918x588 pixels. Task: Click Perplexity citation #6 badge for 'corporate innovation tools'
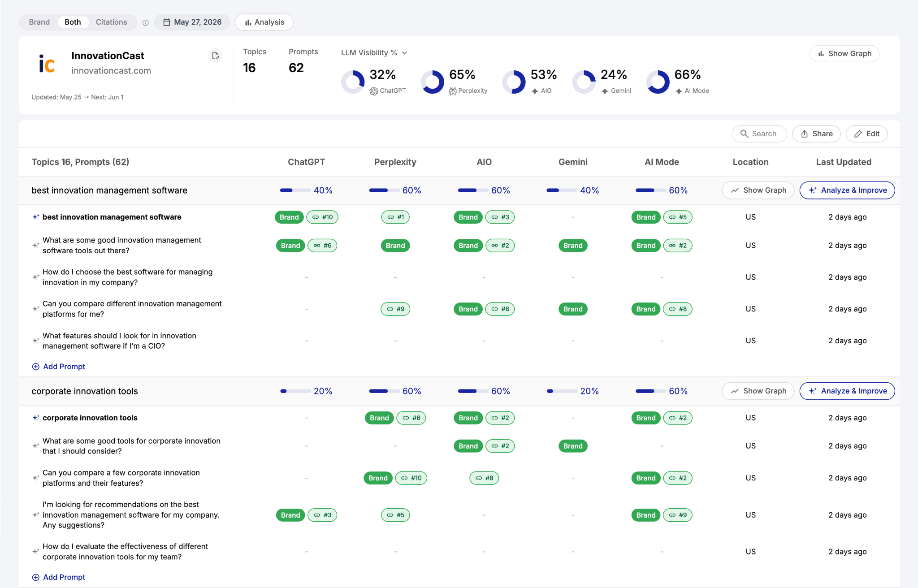pos(411,418)
